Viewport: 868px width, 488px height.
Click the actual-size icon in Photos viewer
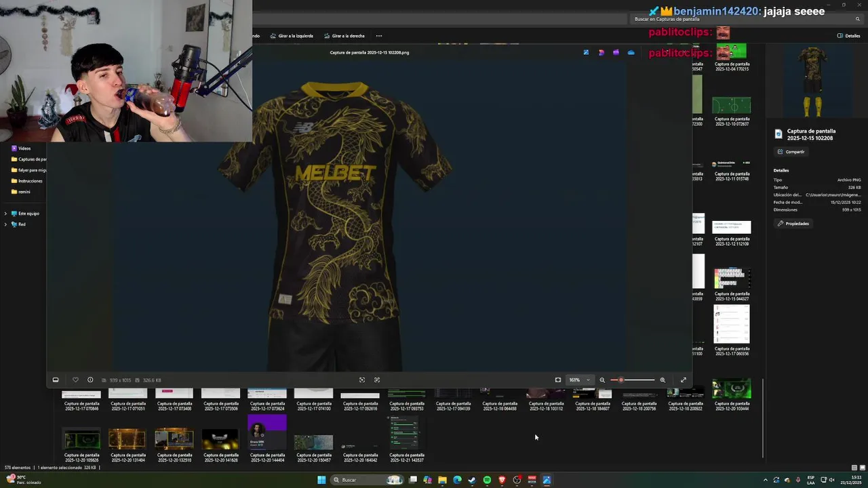click(x=377, y=380)
